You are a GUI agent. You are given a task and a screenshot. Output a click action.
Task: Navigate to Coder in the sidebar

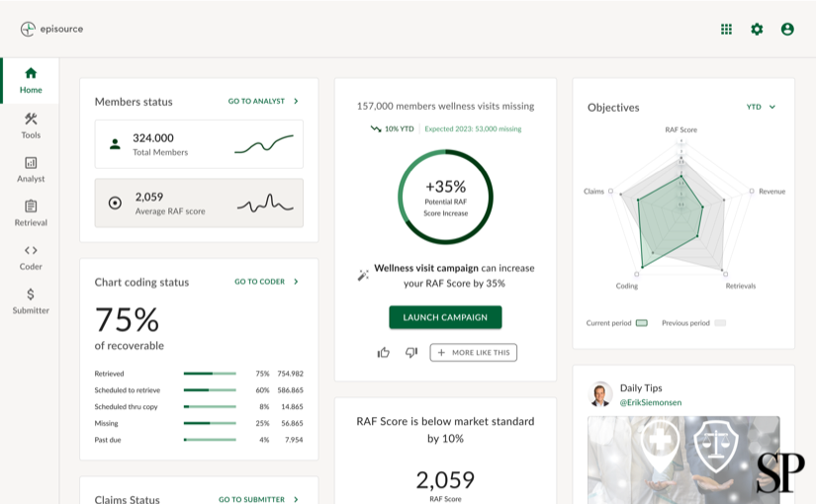click(x=31, y=257)
